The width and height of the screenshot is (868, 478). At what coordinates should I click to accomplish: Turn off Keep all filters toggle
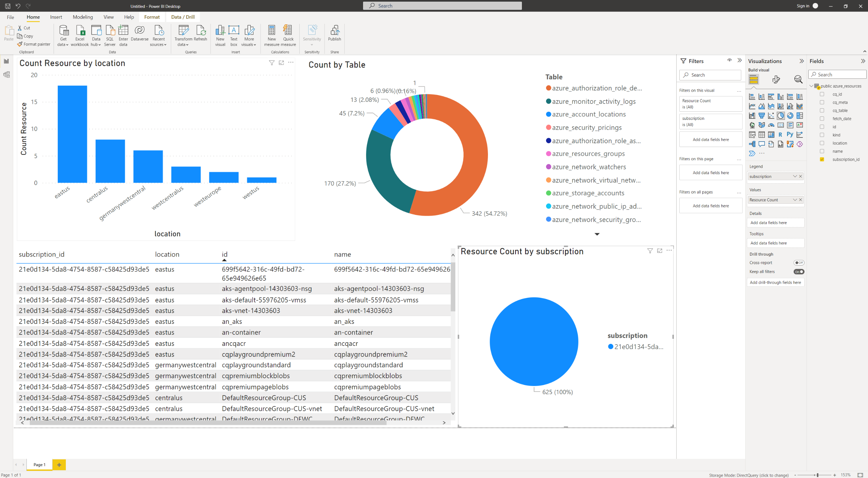(799, 272)
